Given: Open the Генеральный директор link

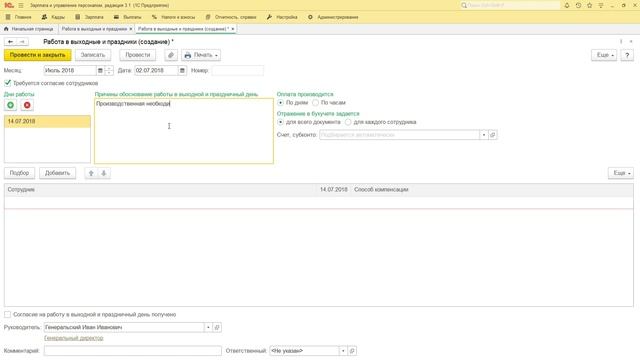Looking at the screenshot, I should pos(73,338).
